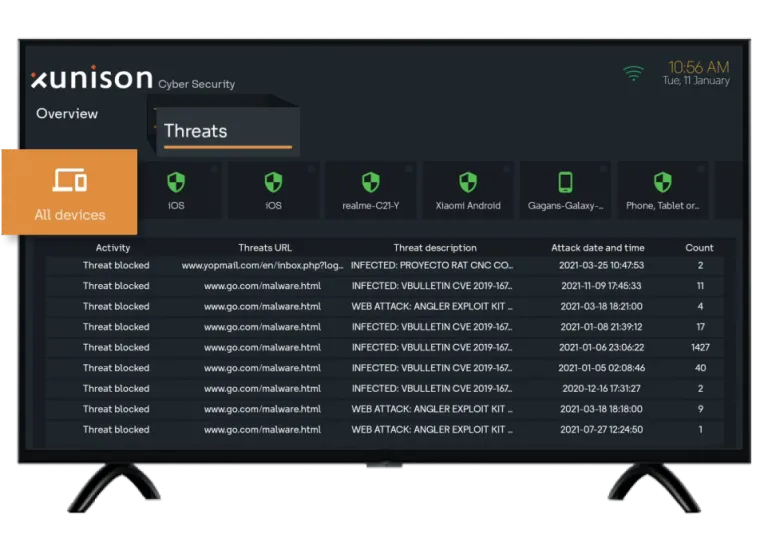
Task: Select the ANGLER EXPLOIT KIT description, 2021-03-18 18:21:00 row
Action: [432, 307]
